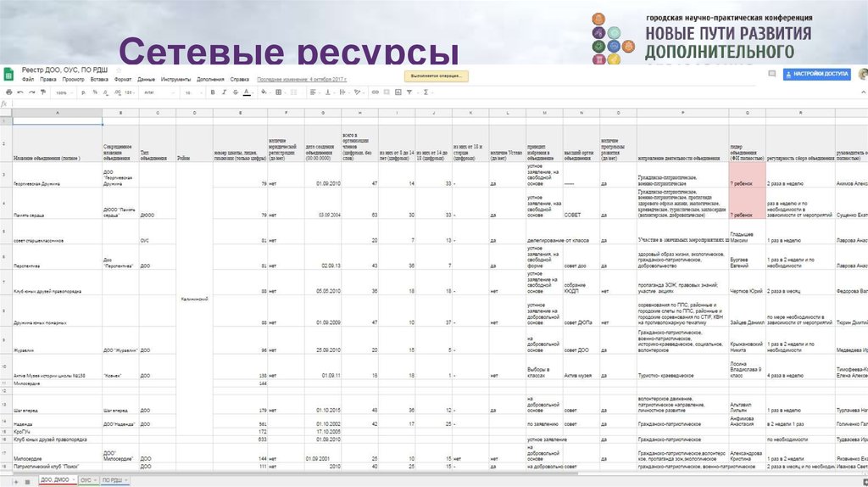
Task: Click the Print icon
Action: tap(8, 92)
